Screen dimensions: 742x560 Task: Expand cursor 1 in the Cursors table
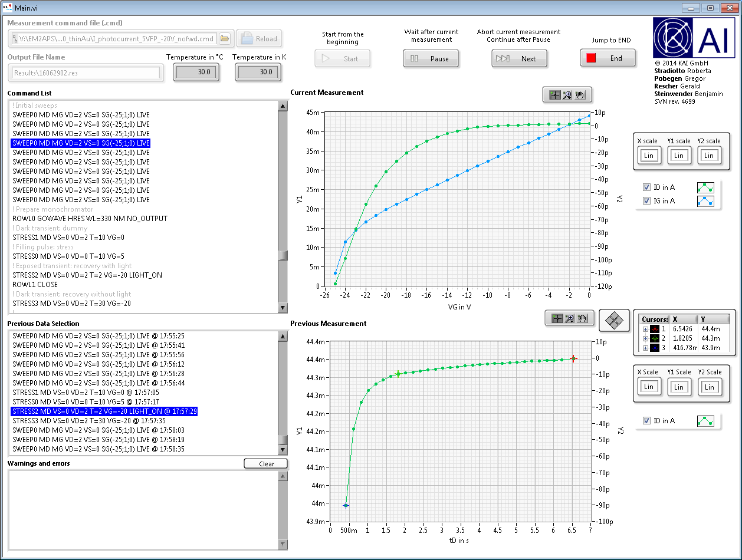645,329
